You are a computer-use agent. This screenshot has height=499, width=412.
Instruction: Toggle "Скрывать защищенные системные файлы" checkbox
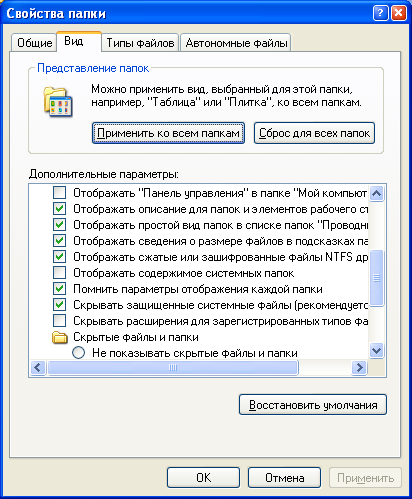coord(60,305)
